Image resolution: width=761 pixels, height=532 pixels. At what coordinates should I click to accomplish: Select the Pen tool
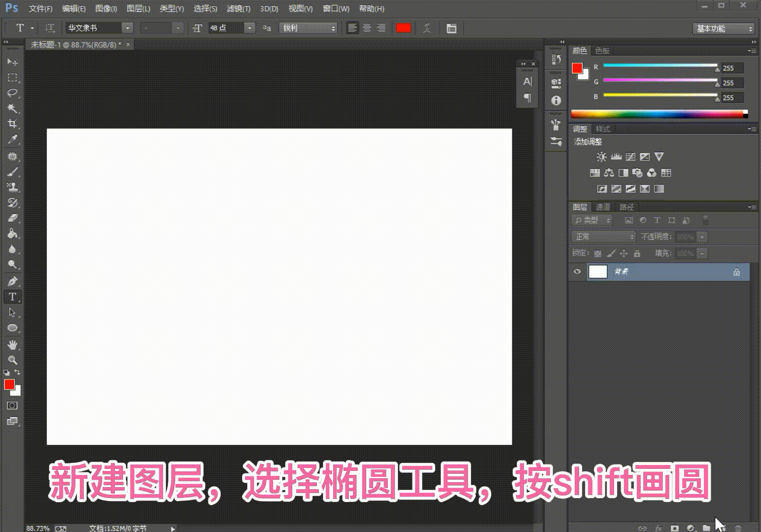12,281
